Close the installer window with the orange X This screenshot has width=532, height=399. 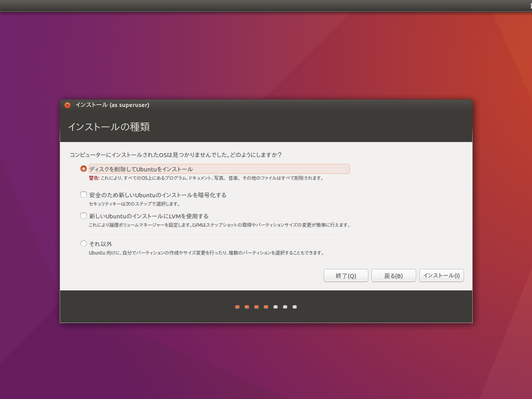[x=68, y=105]
